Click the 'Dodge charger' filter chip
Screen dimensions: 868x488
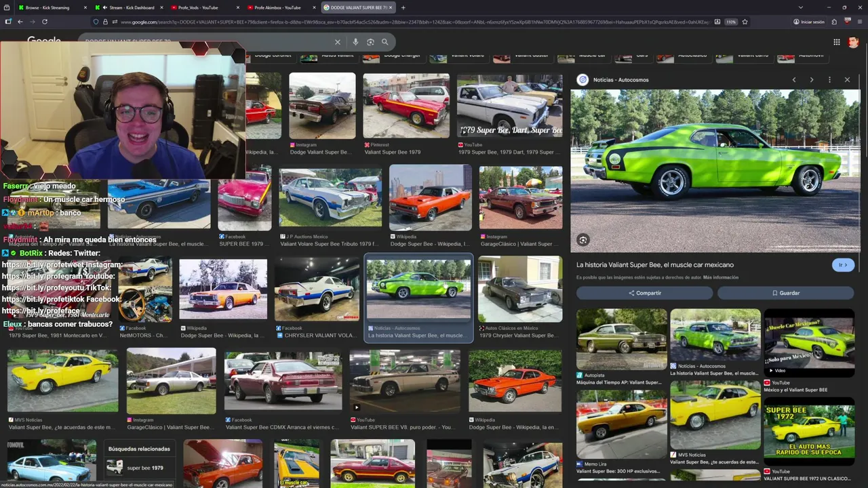point(393,57)
